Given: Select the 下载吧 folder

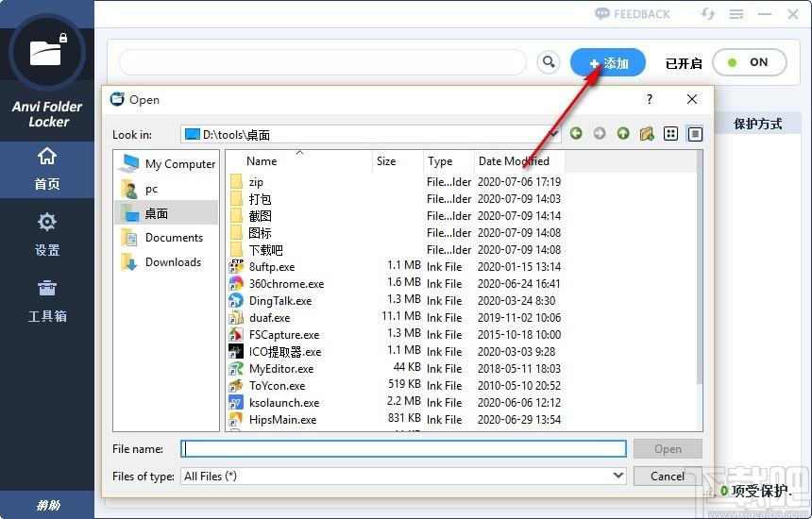Looking at the screenshot, I should point(265,250).
